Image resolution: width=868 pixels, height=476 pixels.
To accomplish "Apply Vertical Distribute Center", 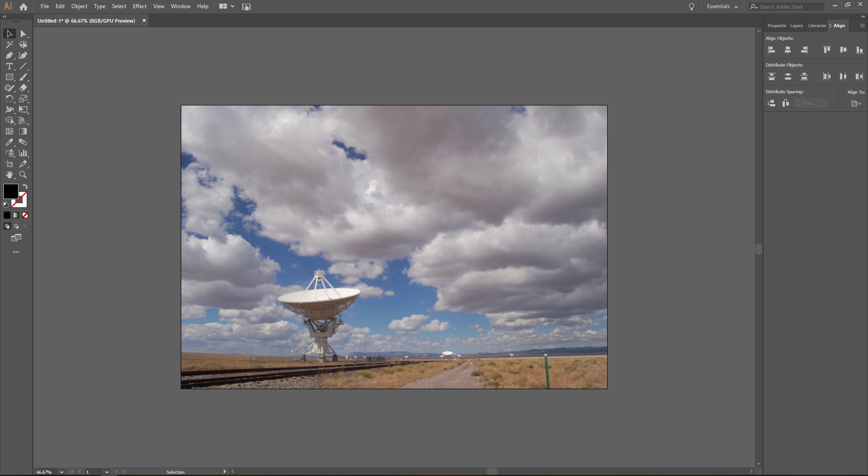I will 788,76.
